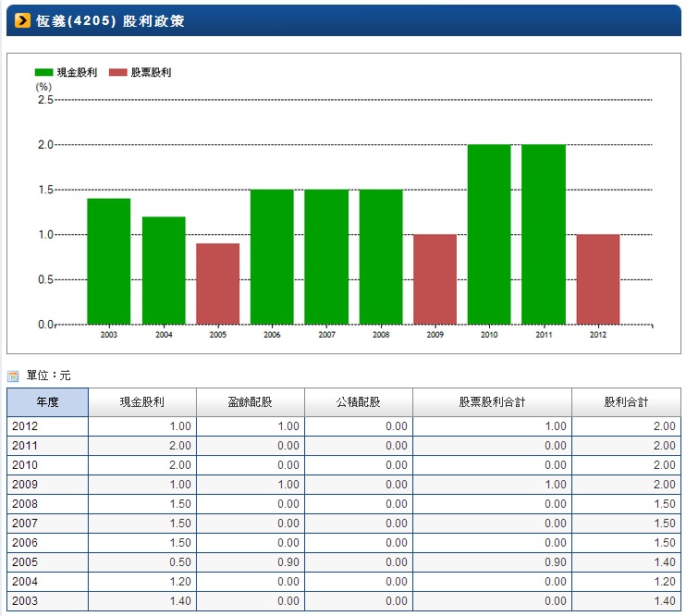The width and height of the screenshot is (686, 616).
Task: Click the (%) axis unit label
Action: tap(43, 87)
